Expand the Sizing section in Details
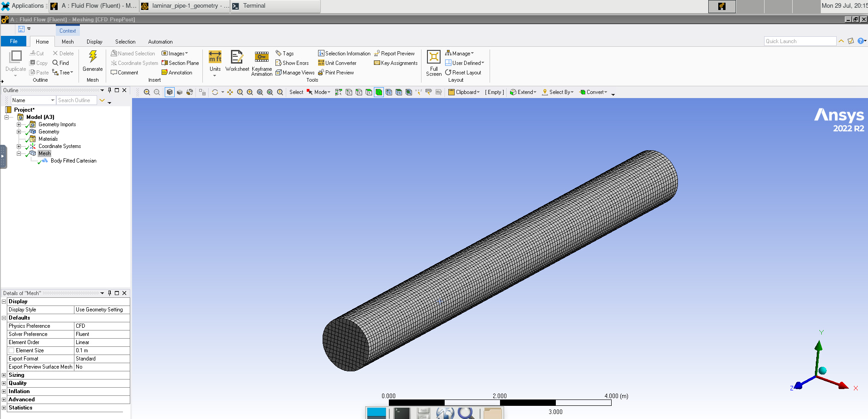 click(x=4, y=375)
